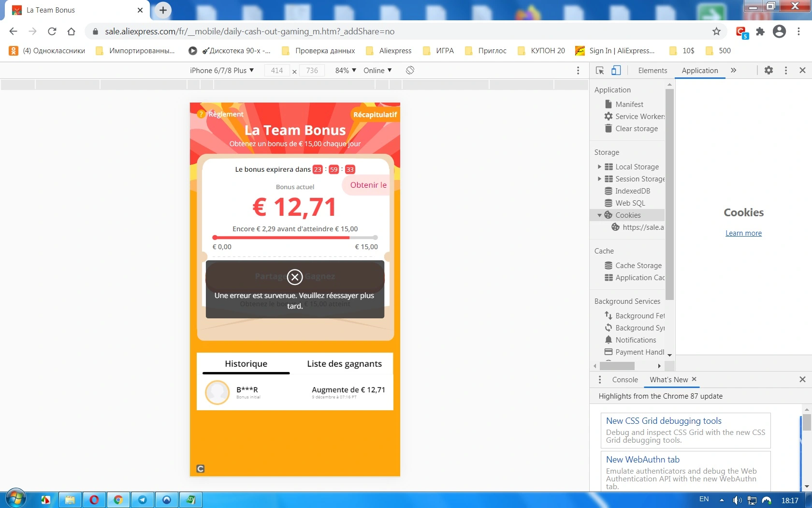Show more DevTools tabs chevron
Viewport: 812px width, 508px height.
(733, 70)
